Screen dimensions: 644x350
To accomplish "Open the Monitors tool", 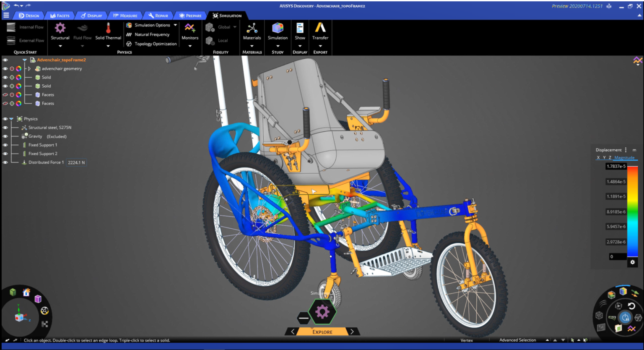I will coord(190,29).
